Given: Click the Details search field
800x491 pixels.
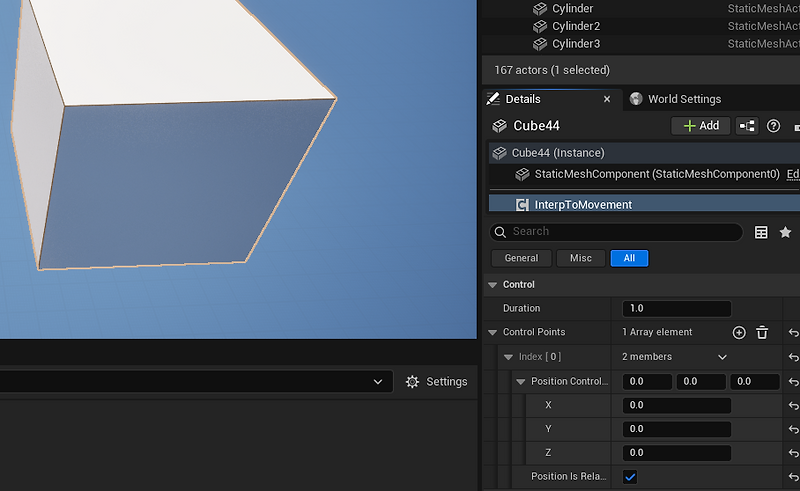Looking at the screenshot, I should [616, 232].
